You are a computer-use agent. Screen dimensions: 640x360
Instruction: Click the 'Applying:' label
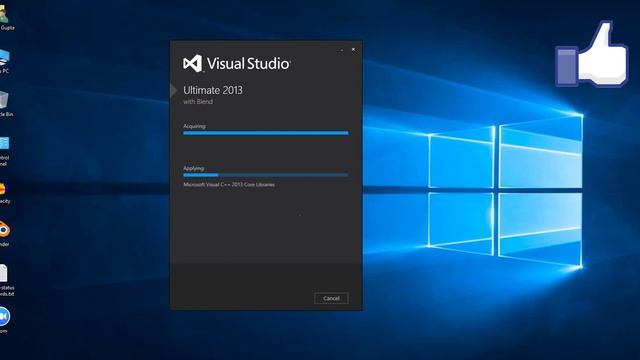(x=194, y=168)
